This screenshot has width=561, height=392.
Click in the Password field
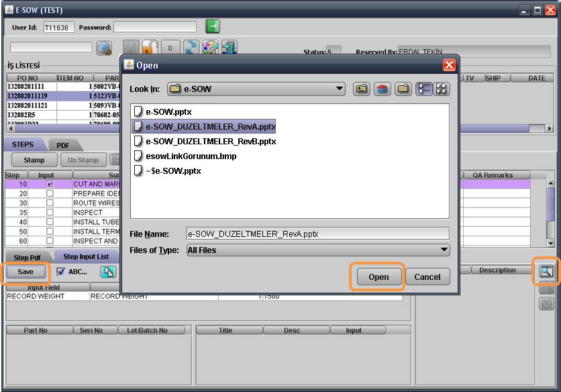pos(155,28)
